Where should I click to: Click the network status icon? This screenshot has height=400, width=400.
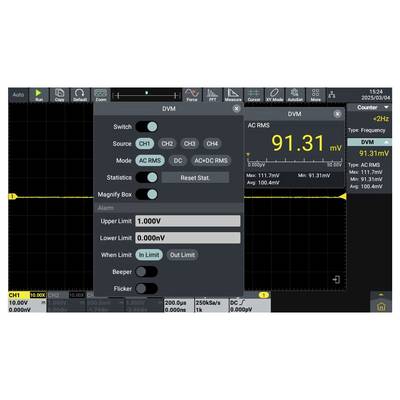point(332,95)
